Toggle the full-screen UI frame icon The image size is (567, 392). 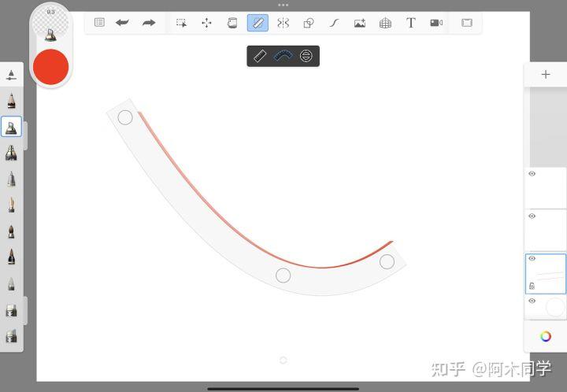pyautogui.click(x=467, y=23)
